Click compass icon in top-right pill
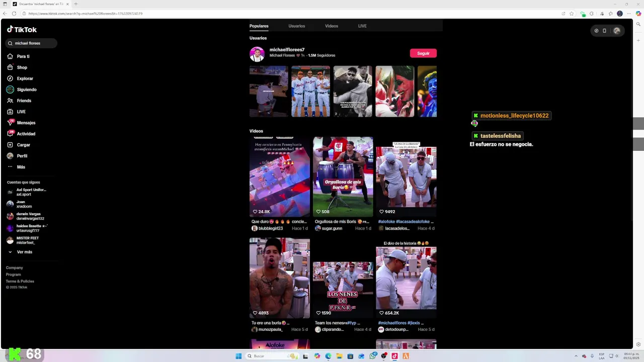 [x=596, y=31]
